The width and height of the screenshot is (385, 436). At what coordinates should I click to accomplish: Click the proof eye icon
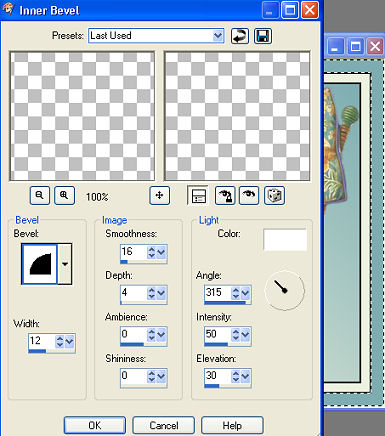[249, 195]
